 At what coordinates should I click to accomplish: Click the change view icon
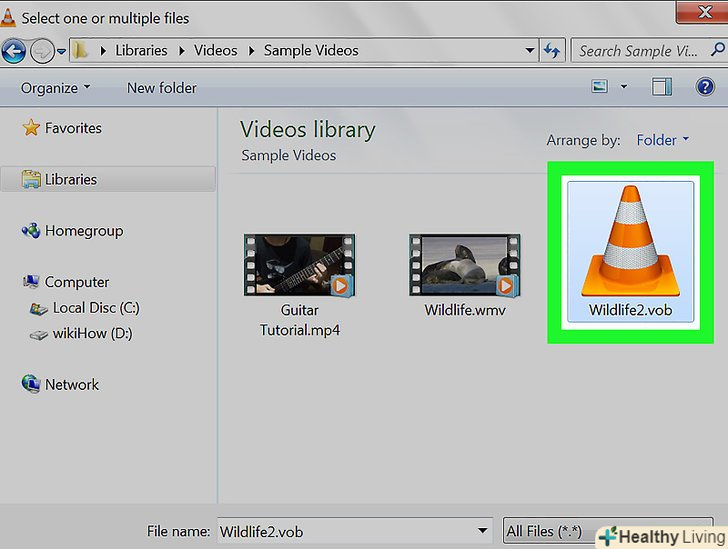[x=600, y=87]
